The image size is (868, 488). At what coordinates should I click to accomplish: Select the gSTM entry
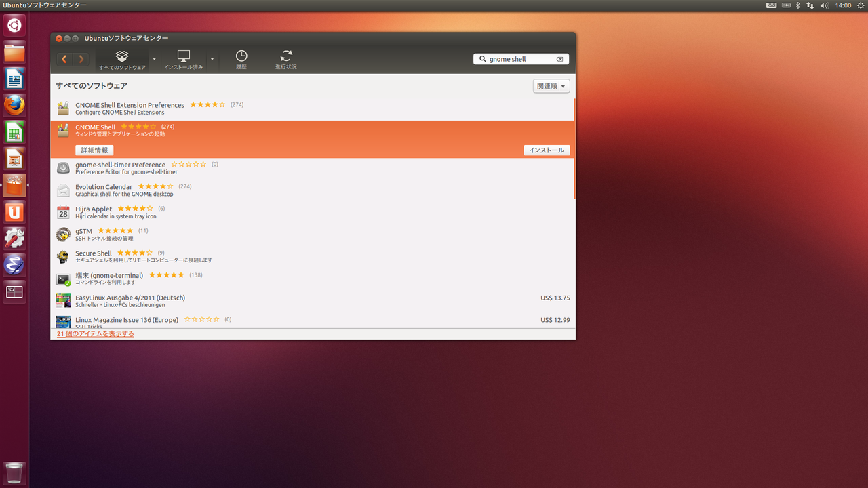313,235
